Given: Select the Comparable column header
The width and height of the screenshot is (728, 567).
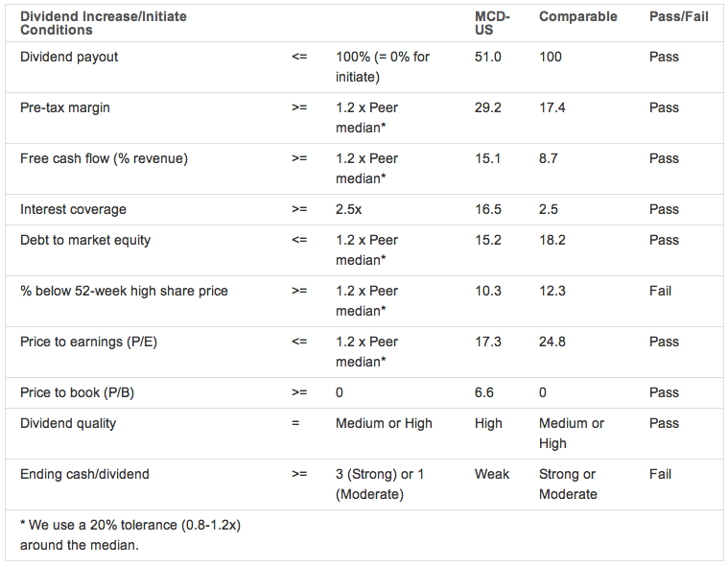Looking at the screenshot, I should point(578,16).
